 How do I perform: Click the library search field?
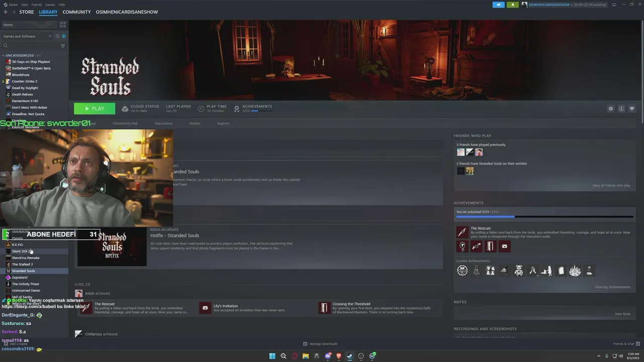click(x=30, y=46)
